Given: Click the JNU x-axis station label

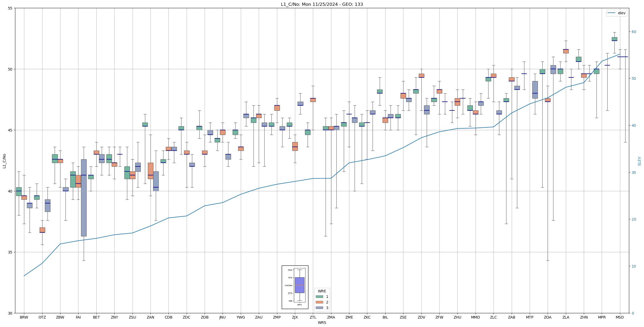Looking at the screenshot, I should (x=223, y=317).
